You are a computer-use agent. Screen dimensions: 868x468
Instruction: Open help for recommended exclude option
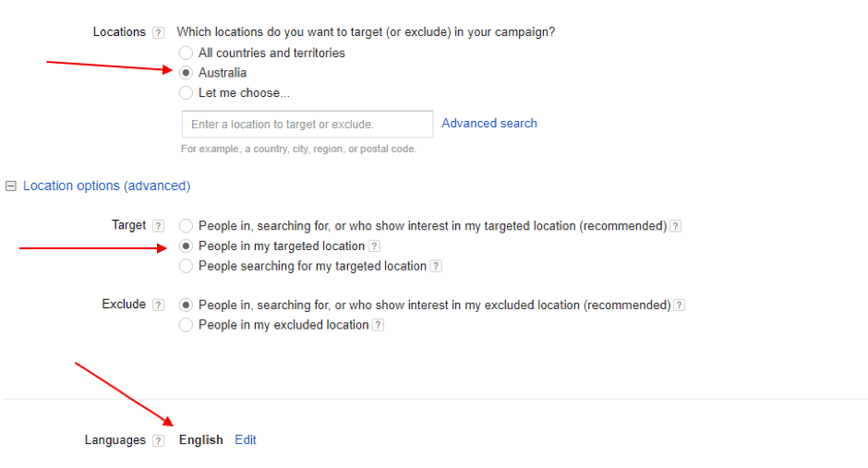point(680,306)
